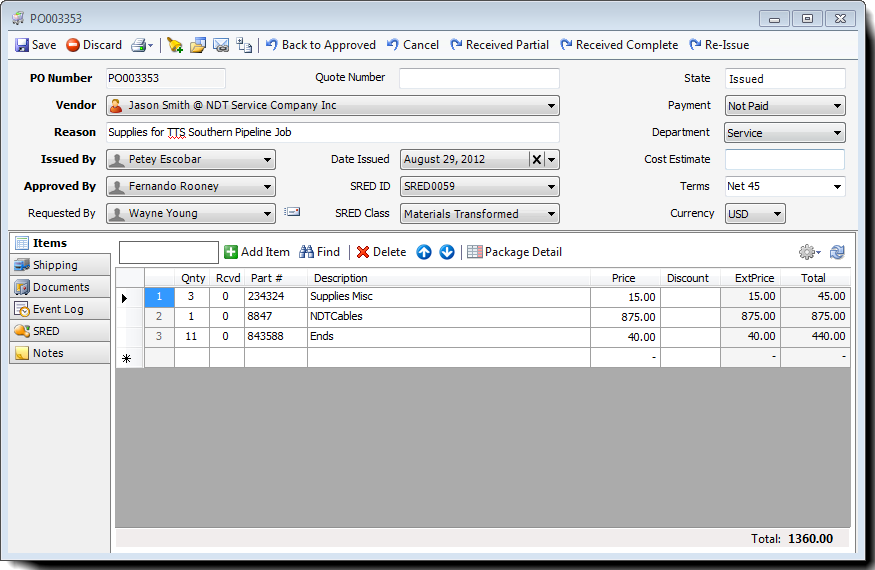
Task: Discard changes to the purchase order
Action: click(94, 45)
